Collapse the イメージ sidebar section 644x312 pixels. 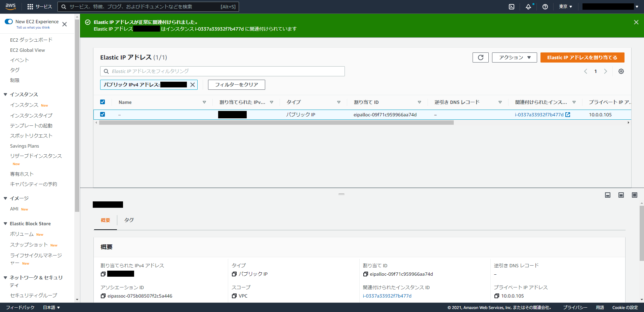(x=5, y=198)
